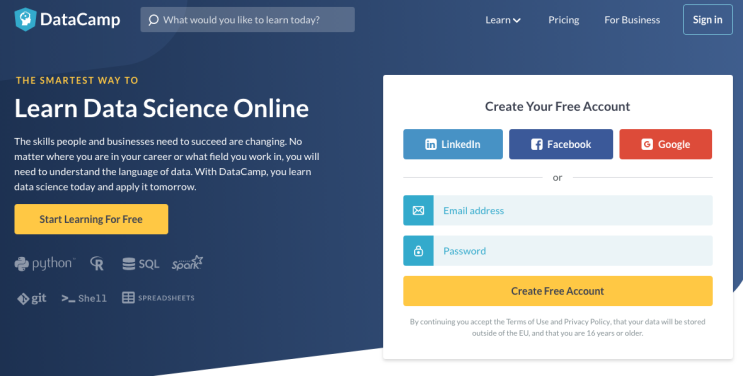Click the envelope icon beside Email address

418,210
